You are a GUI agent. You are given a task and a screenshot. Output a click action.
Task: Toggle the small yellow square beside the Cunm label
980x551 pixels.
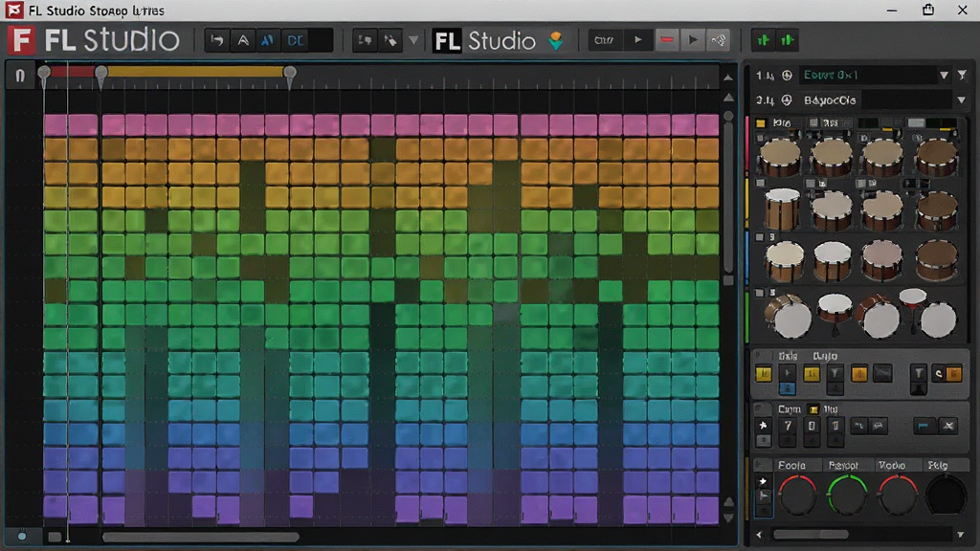click(813, 409)
